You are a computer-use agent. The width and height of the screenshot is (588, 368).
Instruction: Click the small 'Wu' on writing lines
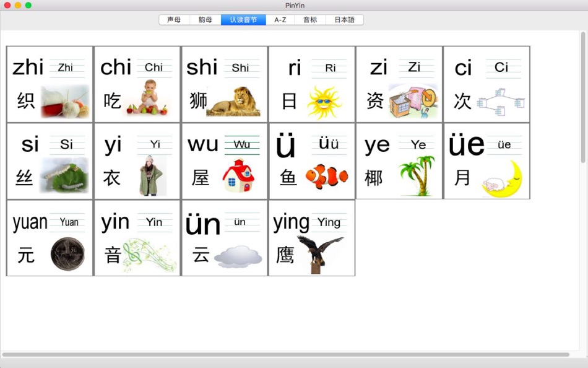[242, 144]
